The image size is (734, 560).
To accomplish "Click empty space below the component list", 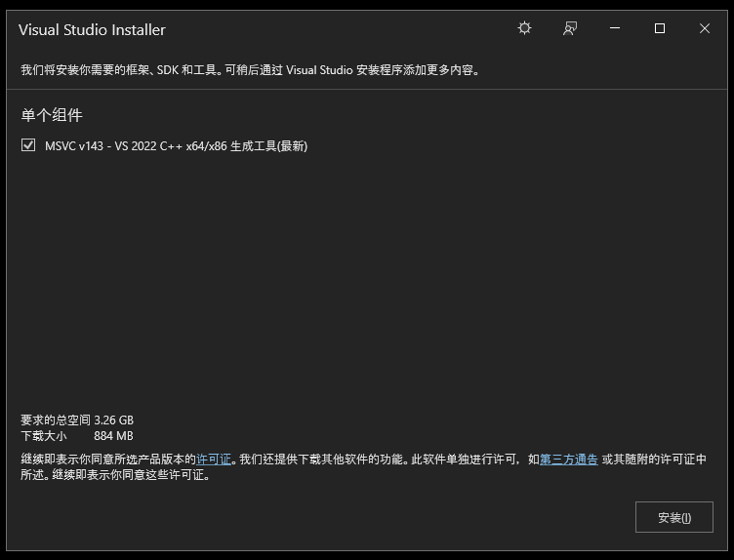I will [366, 283].
